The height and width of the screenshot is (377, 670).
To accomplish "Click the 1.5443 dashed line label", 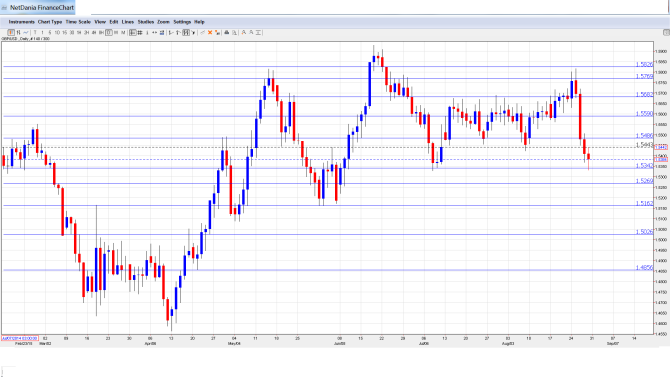I will click(644, 145).
